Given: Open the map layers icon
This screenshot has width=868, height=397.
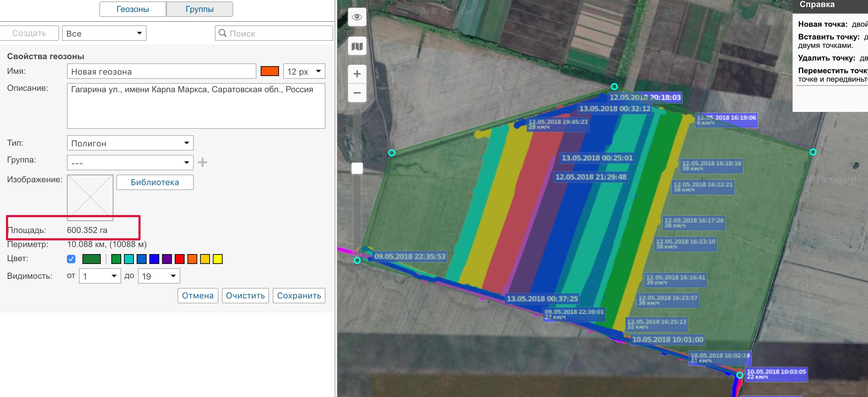Looking at the screenshot, I should pos(357,46).
